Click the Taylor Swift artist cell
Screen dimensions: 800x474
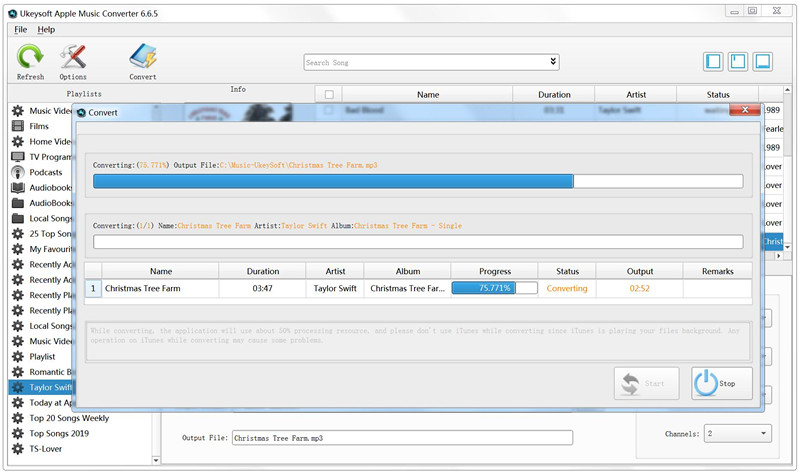click(335, 288)
